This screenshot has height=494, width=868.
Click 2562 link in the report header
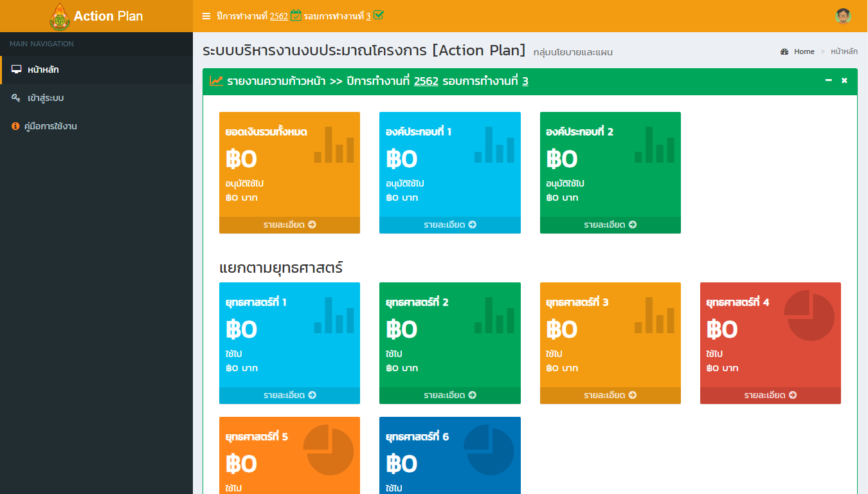click(426, 81)
